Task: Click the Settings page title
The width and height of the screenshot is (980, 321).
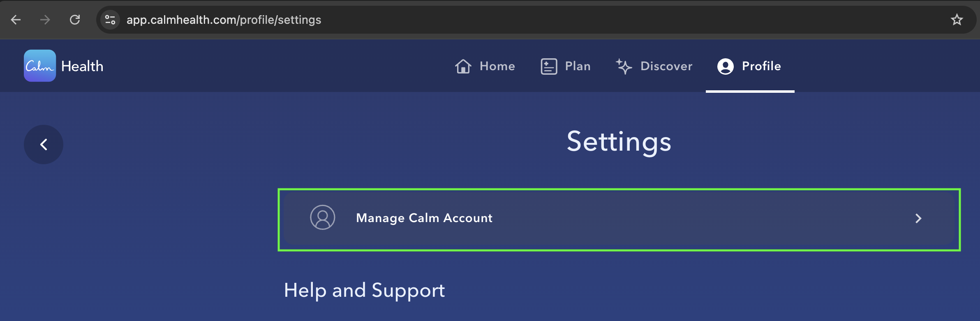Action: click(619, 141)
